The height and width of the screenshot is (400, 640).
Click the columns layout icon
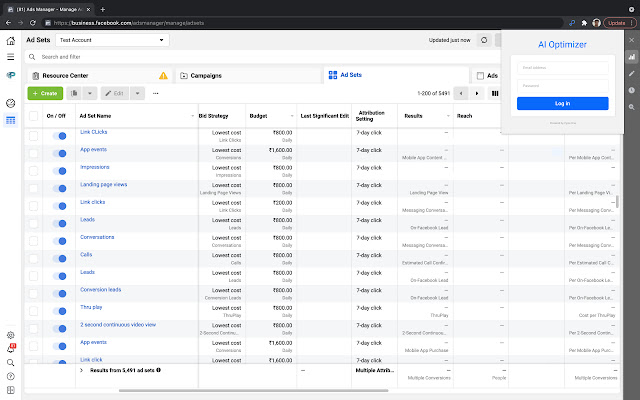(494, 93)
